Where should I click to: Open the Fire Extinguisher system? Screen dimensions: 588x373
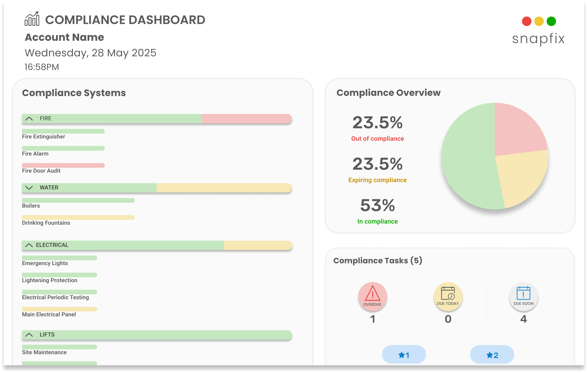pos(43,137)
